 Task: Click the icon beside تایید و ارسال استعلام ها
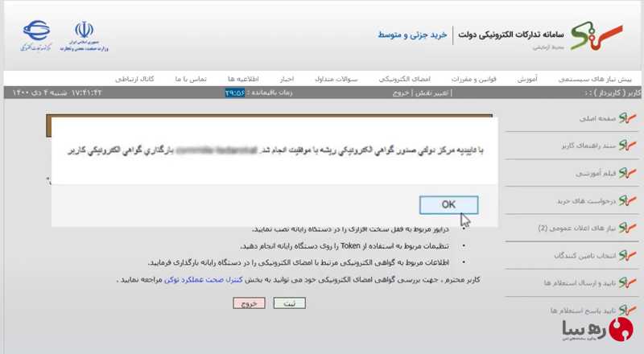click(628, 283)
